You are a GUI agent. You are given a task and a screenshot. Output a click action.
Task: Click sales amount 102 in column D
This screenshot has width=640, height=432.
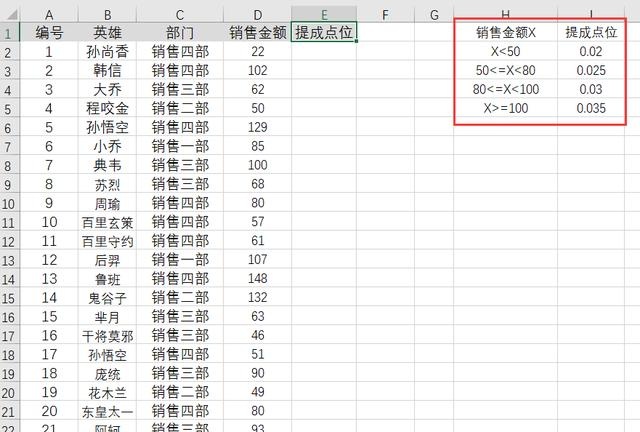(x=258, y=70)
